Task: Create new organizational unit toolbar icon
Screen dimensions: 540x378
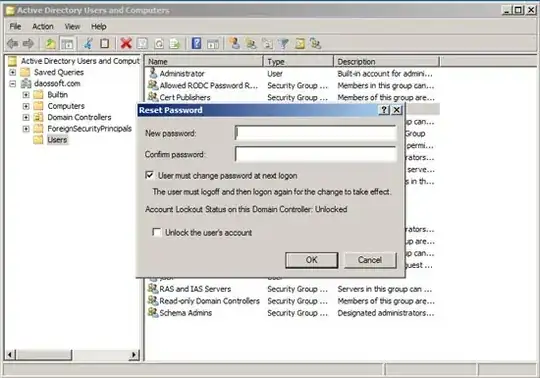Action: 267,44
